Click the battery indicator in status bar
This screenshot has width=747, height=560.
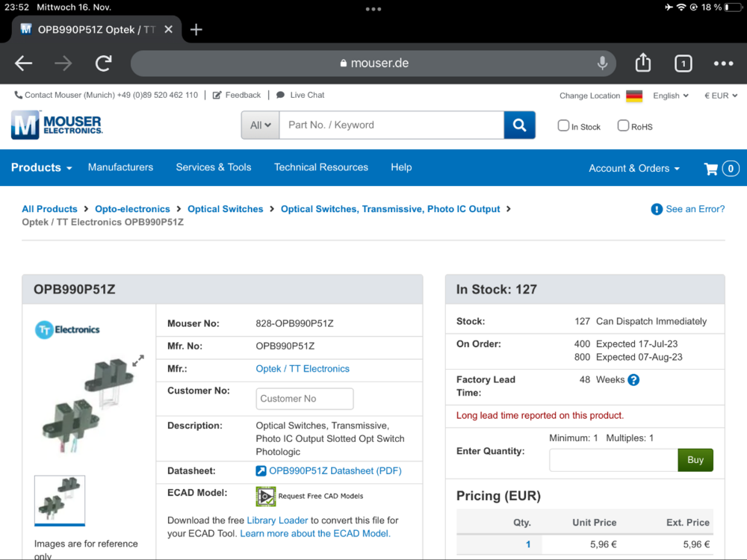734,7
